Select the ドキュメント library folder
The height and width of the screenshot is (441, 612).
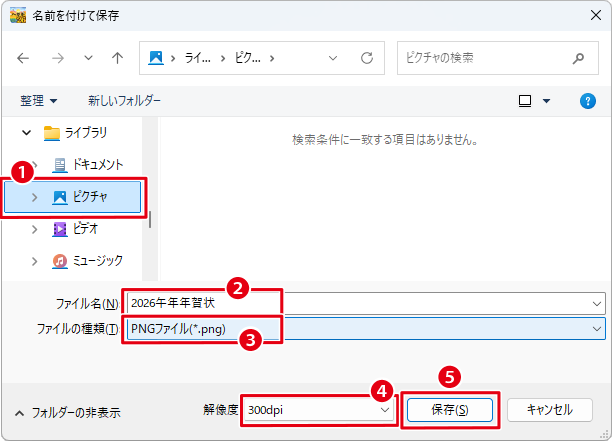click(96, 164)
